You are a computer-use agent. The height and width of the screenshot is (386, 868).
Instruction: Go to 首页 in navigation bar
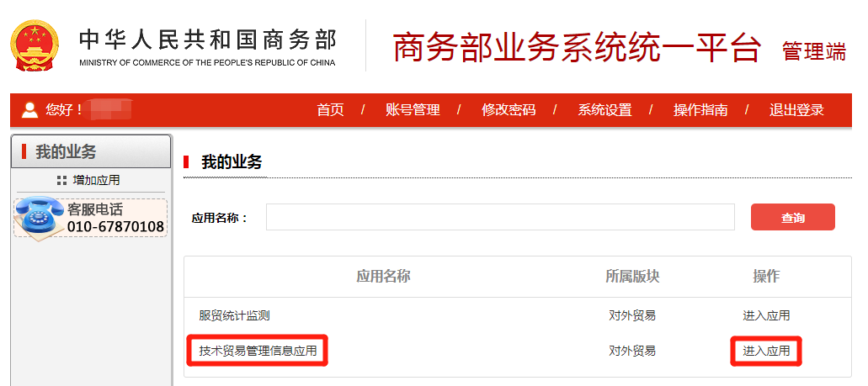coord(331,109)
